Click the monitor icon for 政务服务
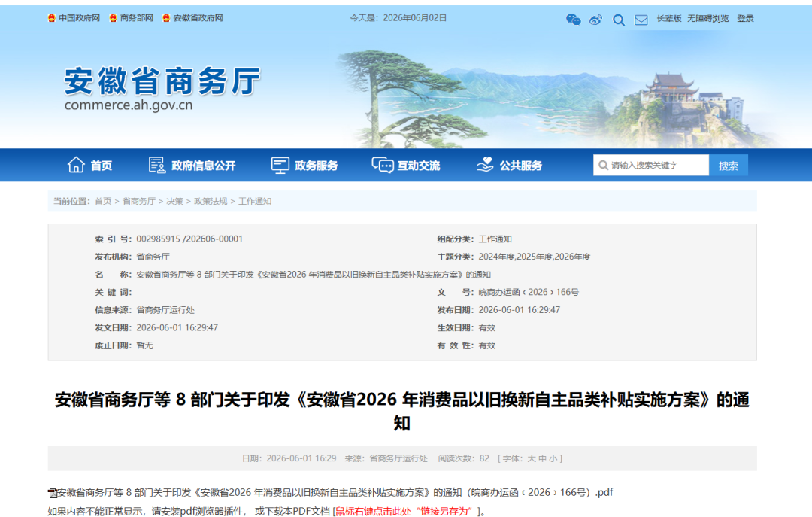 (280, 166)
